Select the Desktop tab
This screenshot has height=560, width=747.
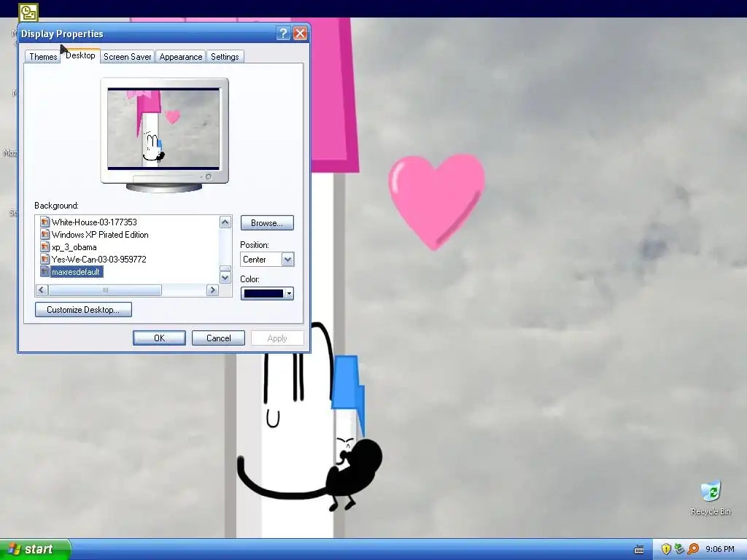(80, 55)
